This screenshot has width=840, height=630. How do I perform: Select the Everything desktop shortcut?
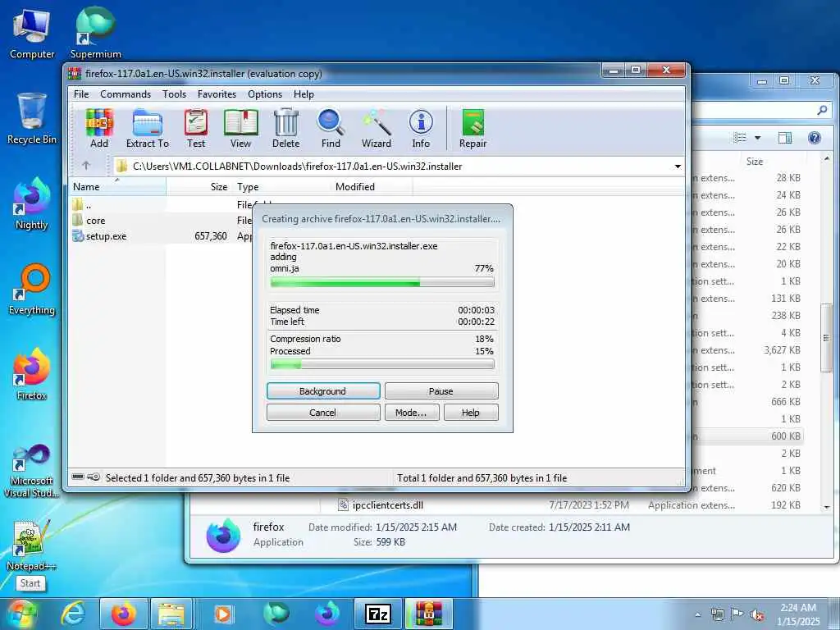pos(32,290)
